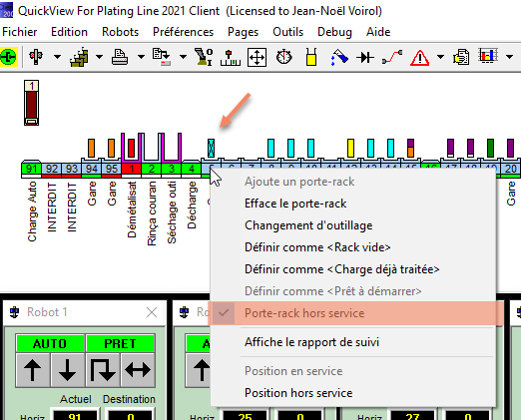Select station 91 Charge Auto position
The height and width of the screenshot is (420, 521).
click(x=31, y=169)
